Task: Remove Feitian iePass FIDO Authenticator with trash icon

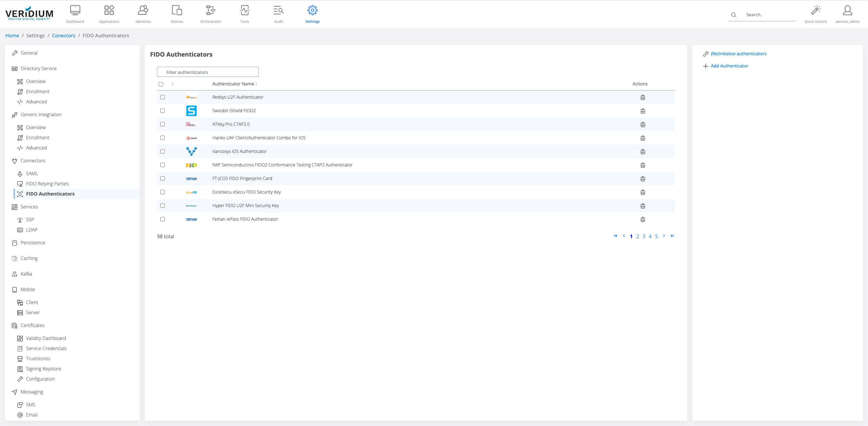Action: [x=643, y=219]
